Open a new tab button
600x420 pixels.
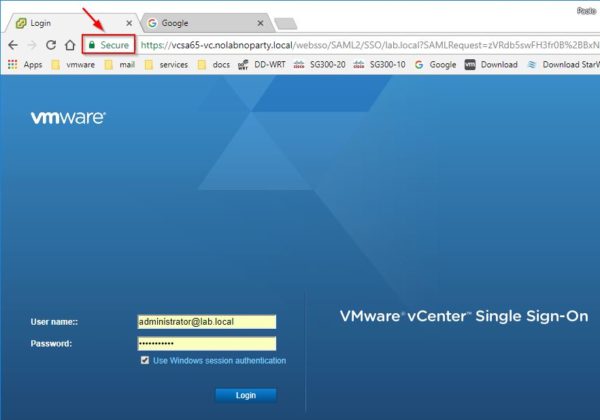(286, 24)
